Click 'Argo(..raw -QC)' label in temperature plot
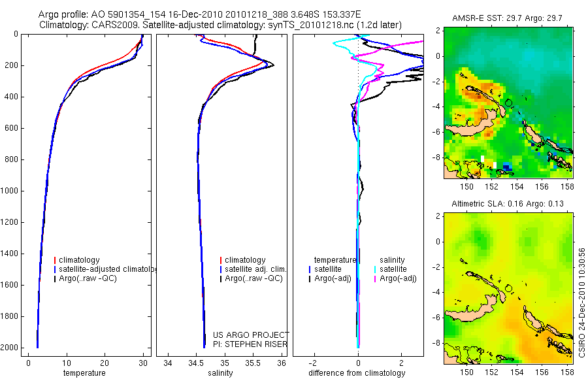Screen dimensions: 588x379 88,278
